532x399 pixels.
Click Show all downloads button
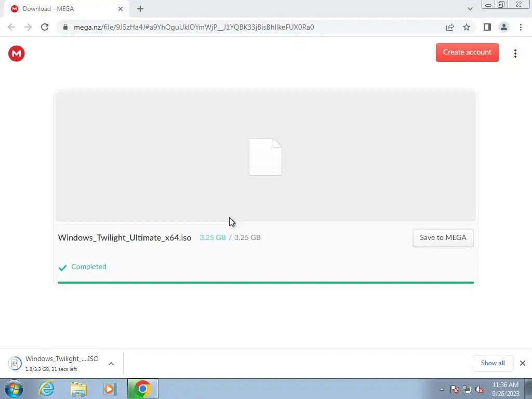pos(493,363)
